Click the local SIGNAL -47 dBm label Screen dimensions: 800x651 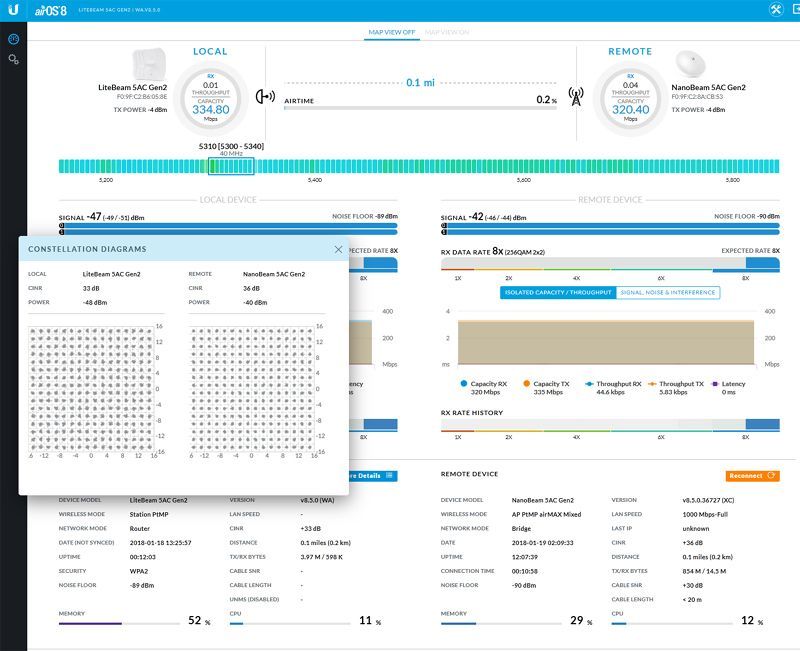(102, 217)
